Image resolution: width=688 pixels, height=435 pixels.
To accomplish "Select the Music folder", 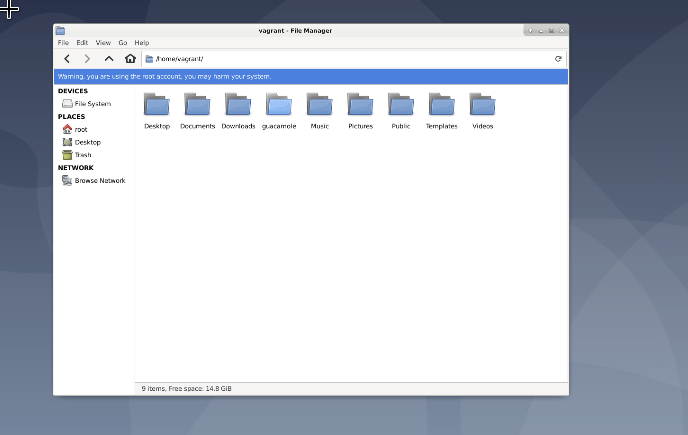I will 319,104.
